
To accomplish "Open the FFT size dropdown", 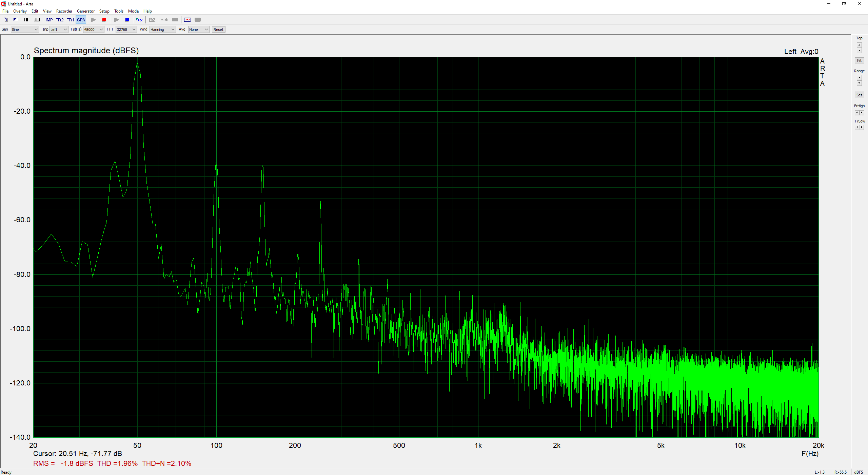I will coord(126,30).
